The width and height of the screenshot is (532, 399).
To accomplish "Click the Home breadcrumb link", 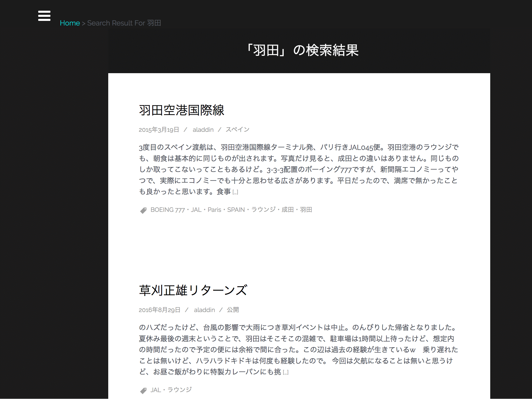I will (x=70, y=23).
